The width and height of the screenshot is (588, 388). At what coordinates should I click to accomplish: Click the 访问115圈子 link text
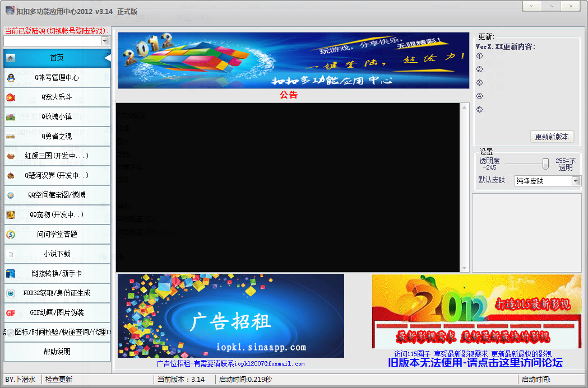473,354
